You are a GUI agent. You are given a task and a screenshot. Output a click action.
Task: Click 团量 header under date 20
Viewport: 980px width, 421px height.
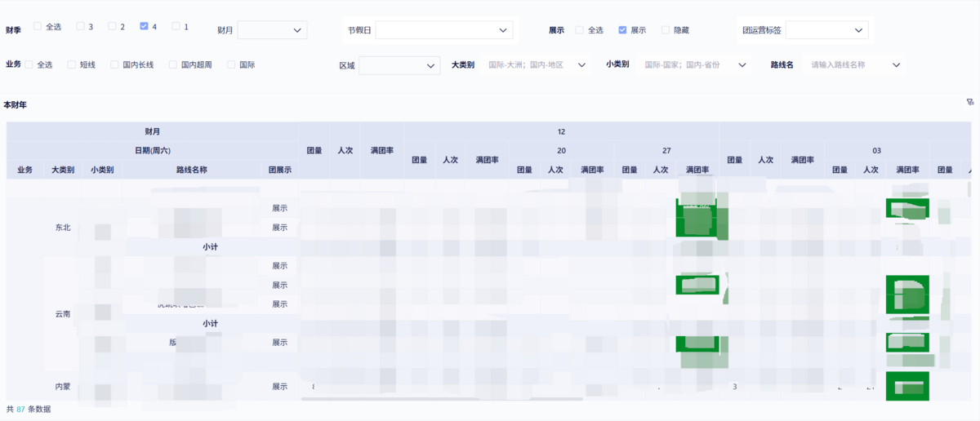pos(524,170)
